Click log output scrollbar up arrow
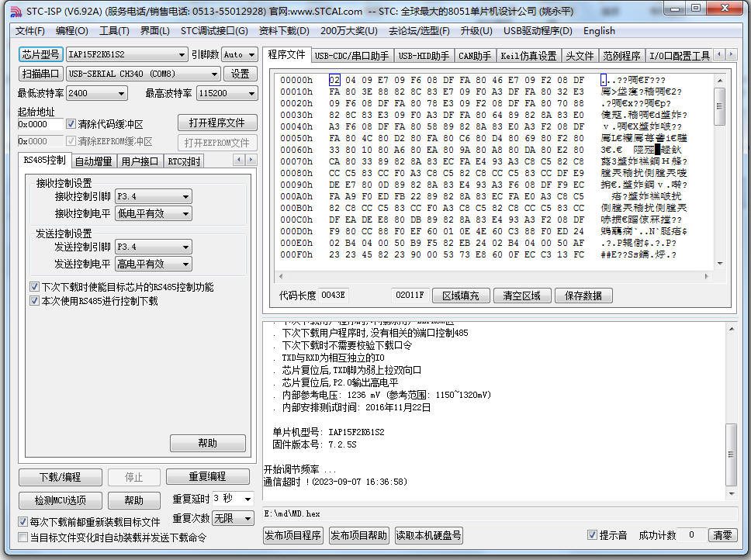Viewport: 751px width, 560px height. (x=732, y=329)
